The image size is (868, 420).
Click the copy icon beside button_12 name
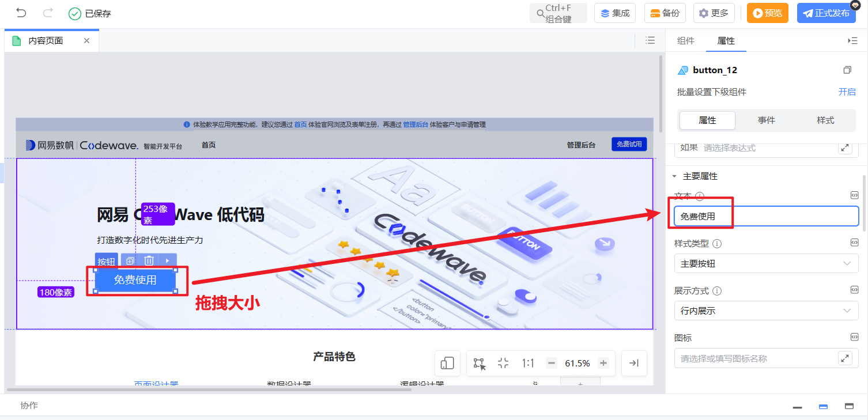tap(847, 69)
